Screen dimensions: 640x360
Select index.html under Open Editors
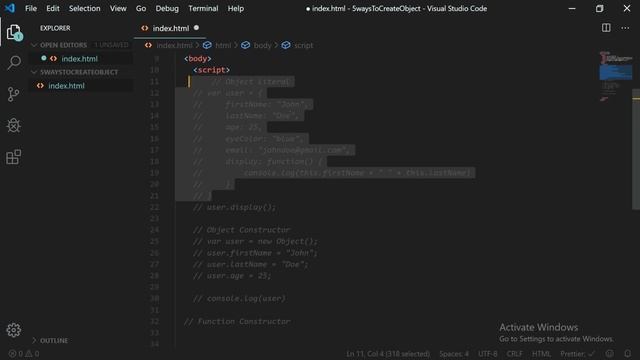click(x=80, y=58)
